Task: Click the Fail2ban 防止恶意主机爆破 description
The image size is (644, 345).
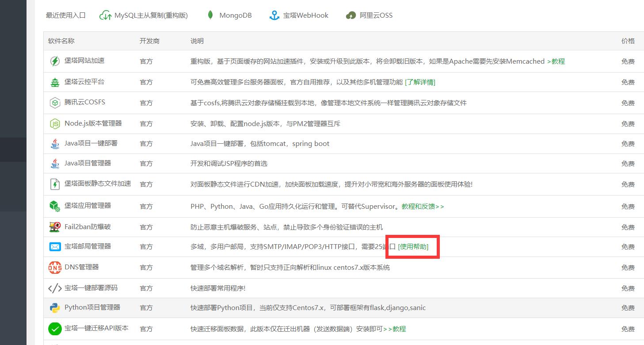Action: 287,227
